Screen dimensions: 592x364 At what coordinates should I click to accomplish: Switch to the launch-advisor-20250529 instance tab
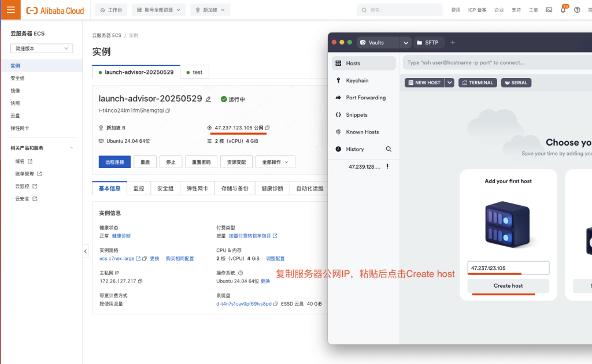tap(136, 72)
